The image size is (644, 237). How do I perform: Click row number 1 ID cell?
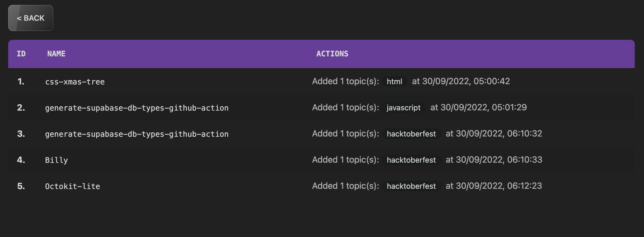(x=21, y=81)
